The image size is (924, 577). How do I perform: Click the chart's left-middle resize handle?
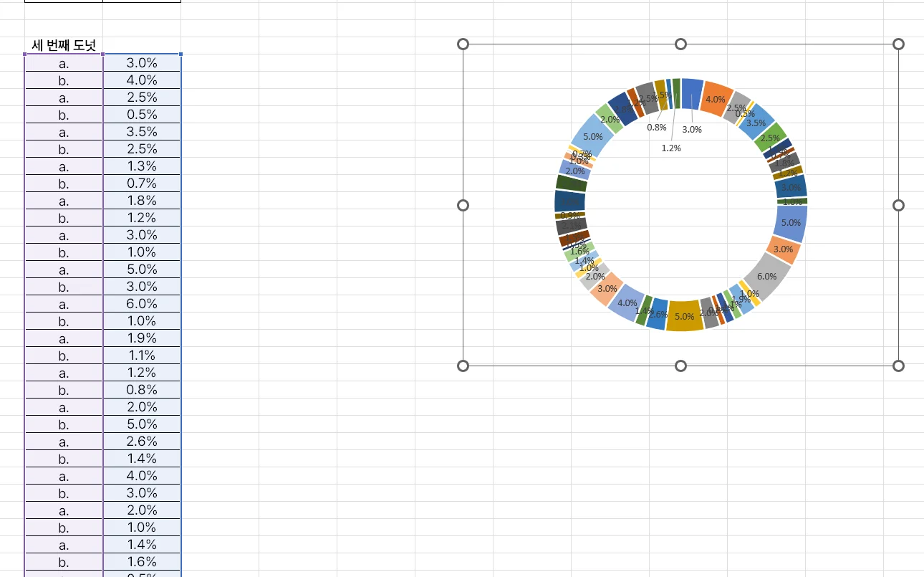click(463, 205)
